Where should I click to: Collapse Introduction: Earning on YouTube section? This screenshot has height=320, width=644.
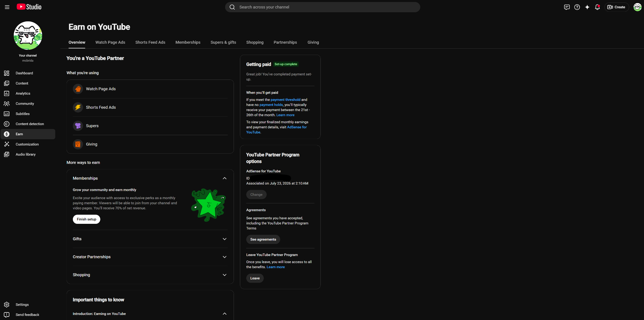click(225, 314)
